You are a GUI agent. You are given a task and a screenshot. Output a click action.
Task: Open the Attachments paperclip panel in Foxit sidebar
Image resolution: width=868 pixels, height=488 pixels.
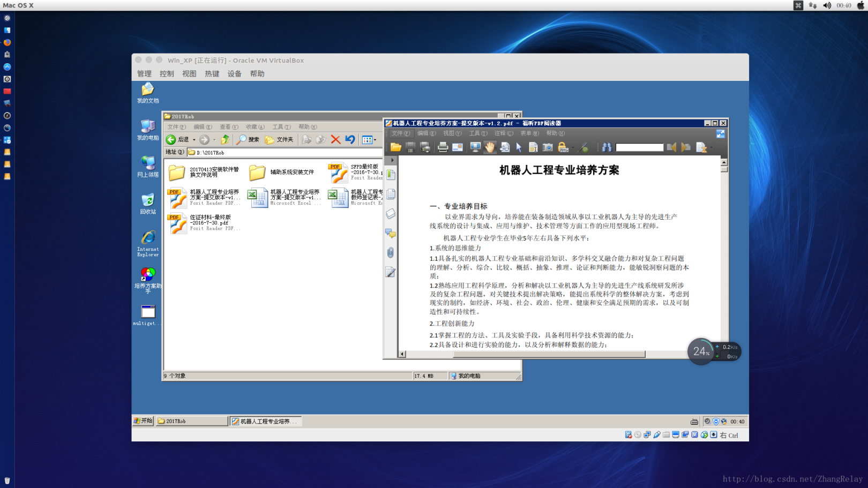391,252
